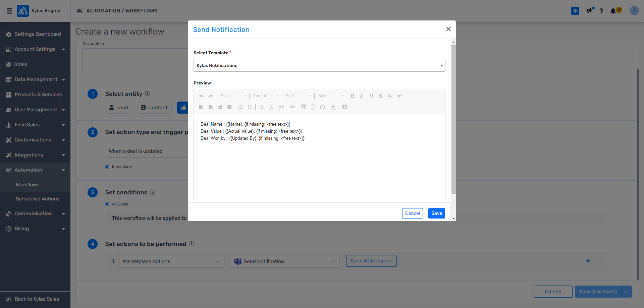Screen dimensions: 644x308
Task: Click the Send Notification dialog scrollbar thumb
Action: click(453, 119)
